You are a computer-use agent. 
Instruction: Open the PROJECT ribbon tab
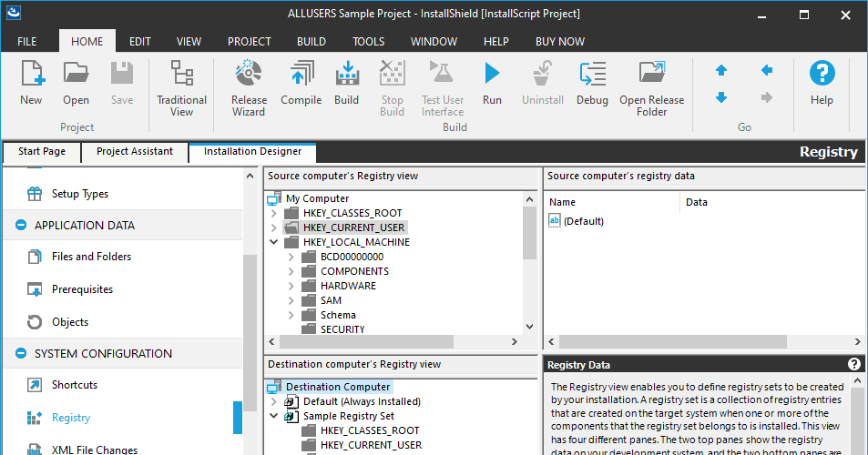[x=250, y=42]
